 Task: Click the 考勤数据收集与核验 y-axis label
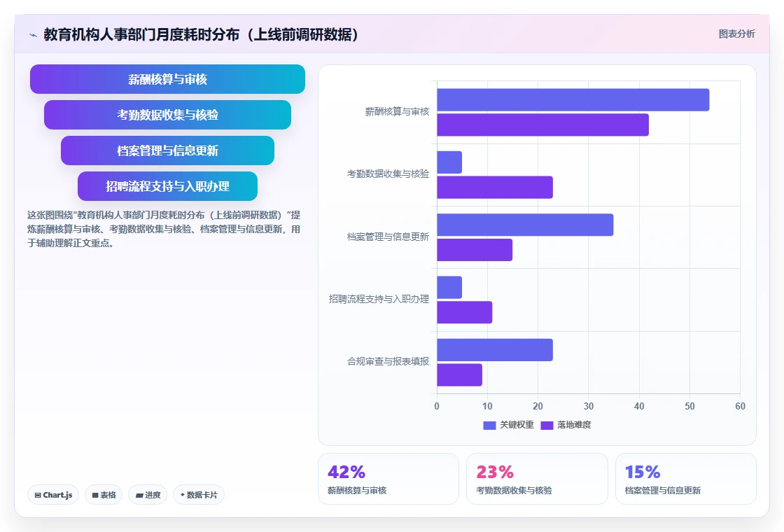pyautogui.click(x=388, y=174)
